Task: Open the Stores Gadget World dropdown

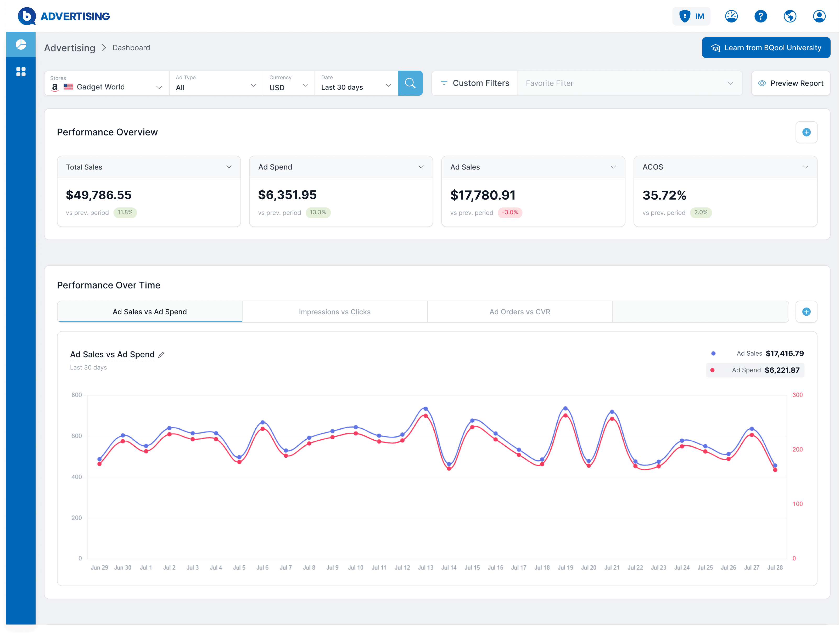Action: (107, 83)
